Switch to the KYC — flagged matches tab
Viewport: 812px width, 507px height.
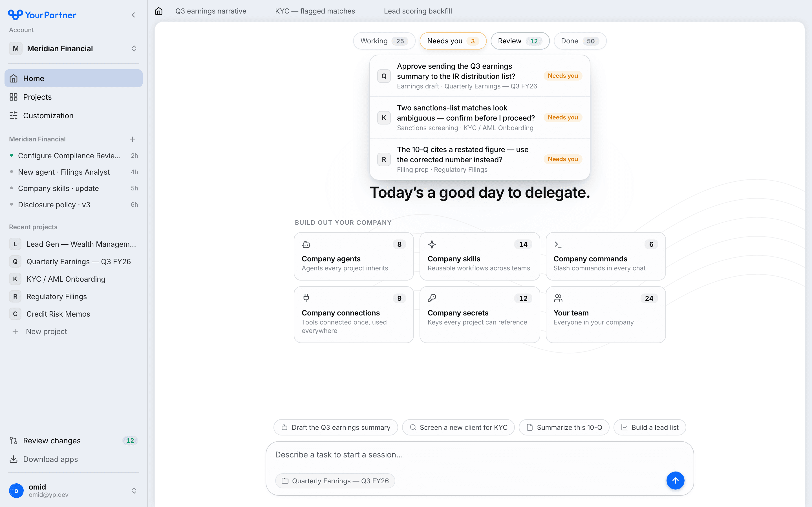click(315, 11)
